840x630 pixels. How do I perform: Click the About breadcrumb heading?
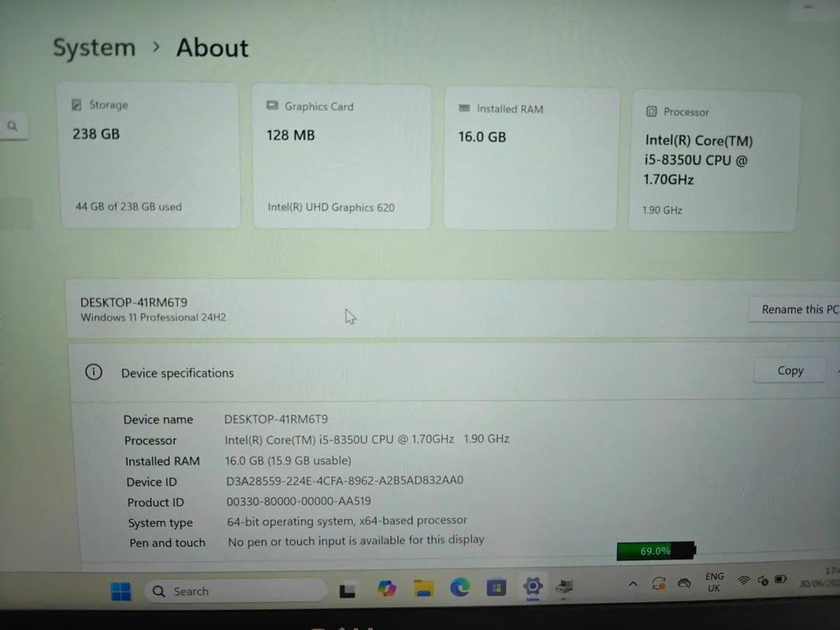[212, 48]
